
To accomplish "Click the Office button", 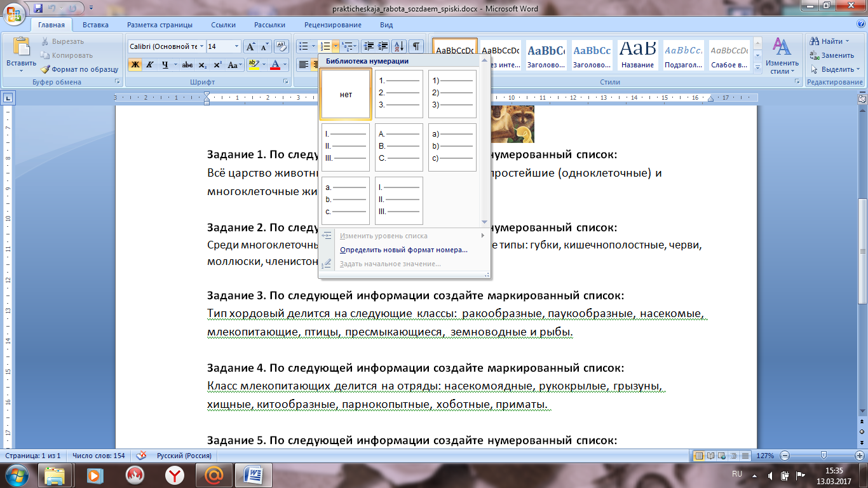I will (13, 13).
